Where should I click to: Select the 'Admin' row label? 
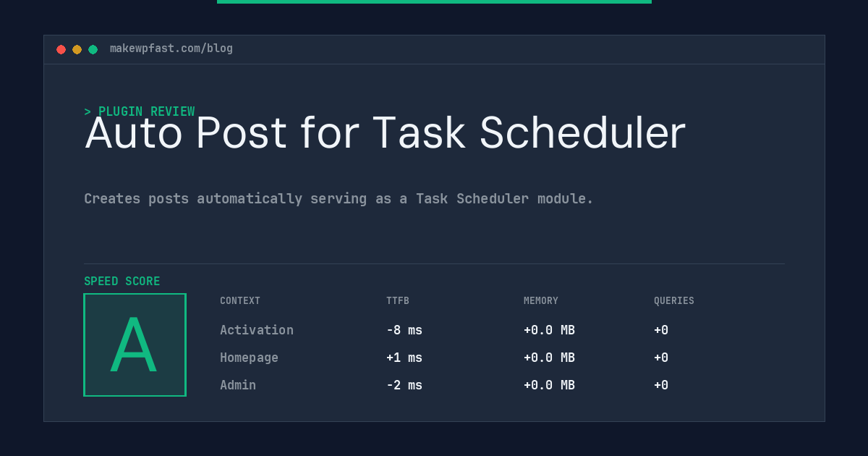click(238, 385)
